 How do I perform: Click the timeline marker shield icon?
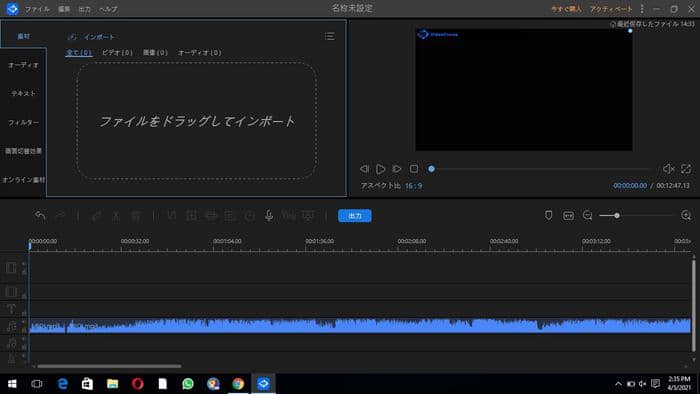click(549, 216)
